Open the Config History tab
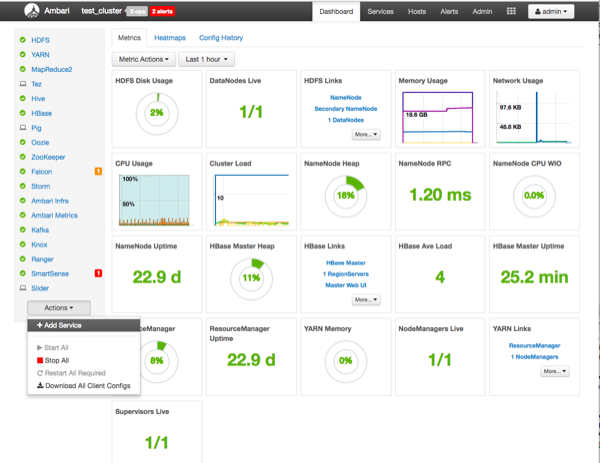 pos(221,38)
